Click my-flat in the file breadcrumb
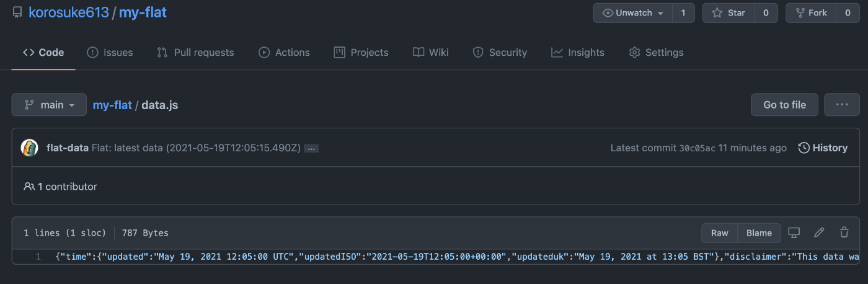The width and height of the screenshot is (868, 284). (x=112, y=105)
